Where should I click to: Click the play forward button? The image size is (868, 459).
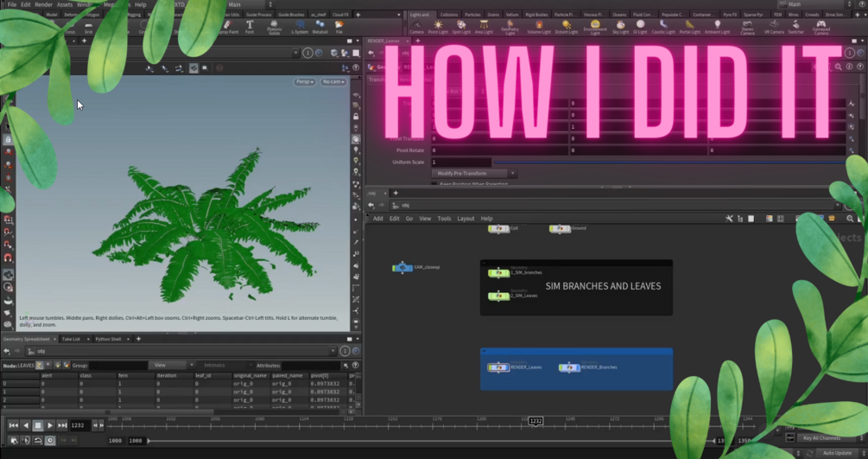[50, 425]
